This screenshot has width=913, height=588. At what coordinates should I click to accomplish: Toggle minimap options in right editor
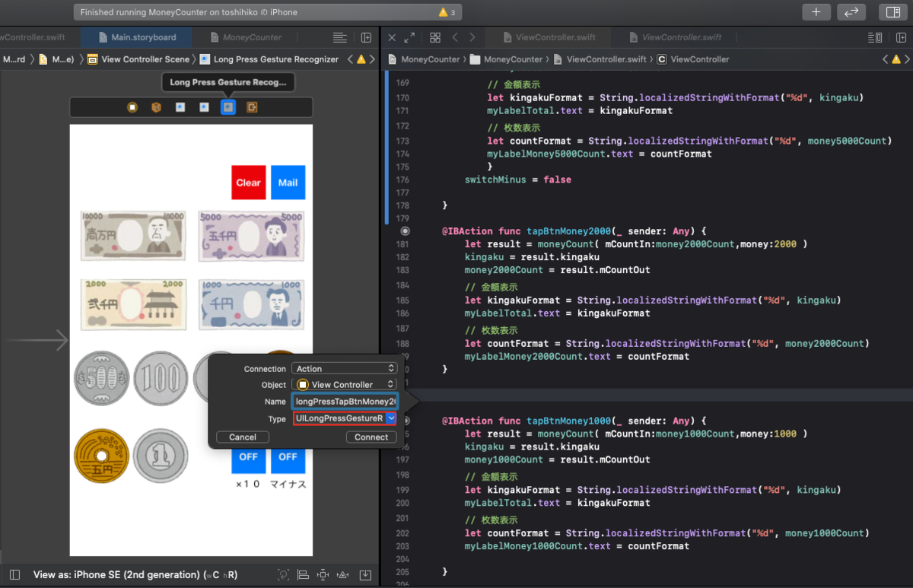[875, 37]
